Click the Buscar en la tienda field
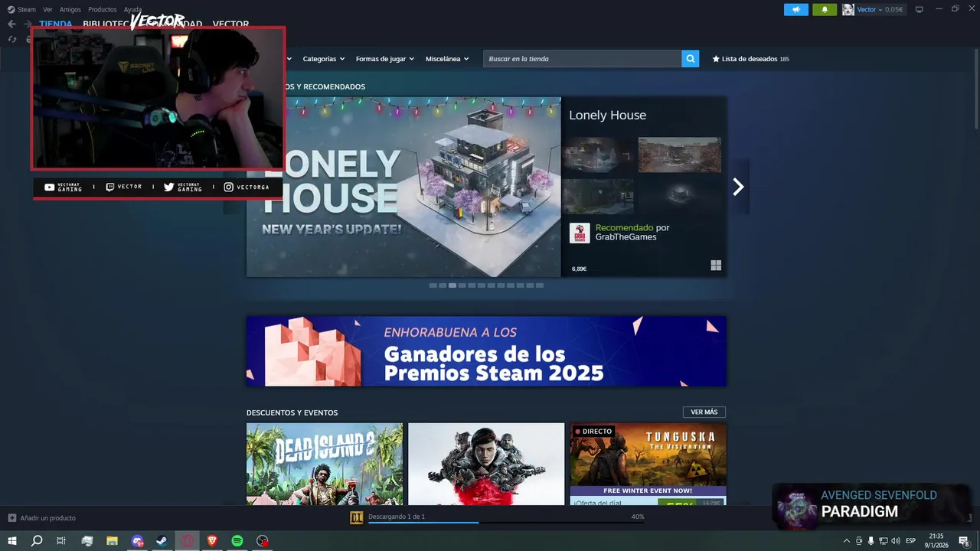 (583, 59)
